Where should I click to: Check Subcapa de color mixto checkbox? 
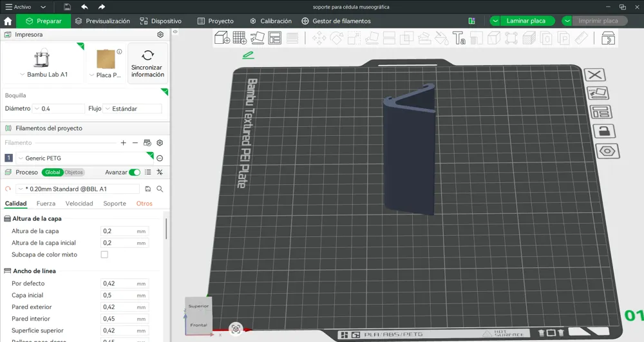[104, 254]
